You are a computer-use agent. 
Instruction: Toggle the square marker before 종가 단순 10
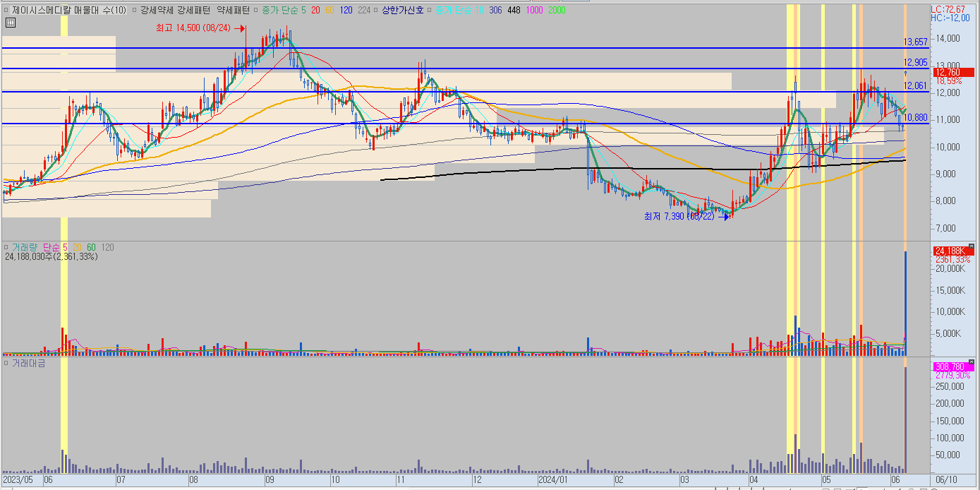tap(429, 10)
